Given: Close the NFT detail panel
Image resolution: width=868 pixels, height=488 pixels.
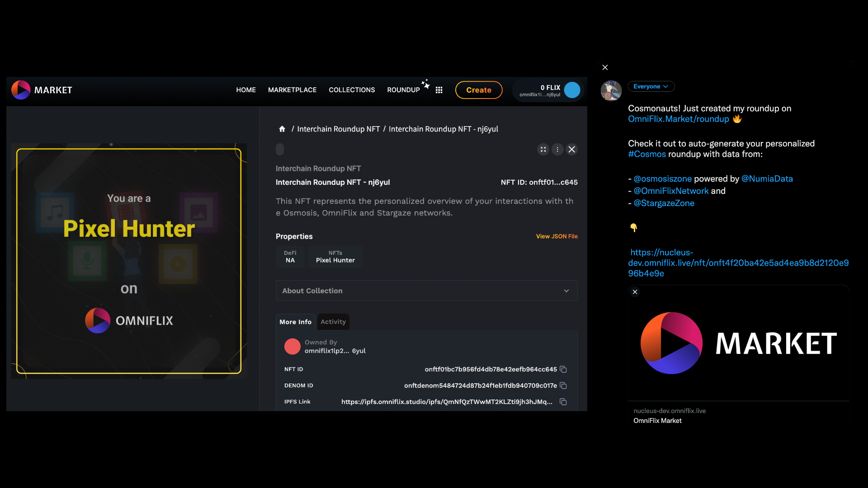Looking at the screenshot, I should pos(572,150).
